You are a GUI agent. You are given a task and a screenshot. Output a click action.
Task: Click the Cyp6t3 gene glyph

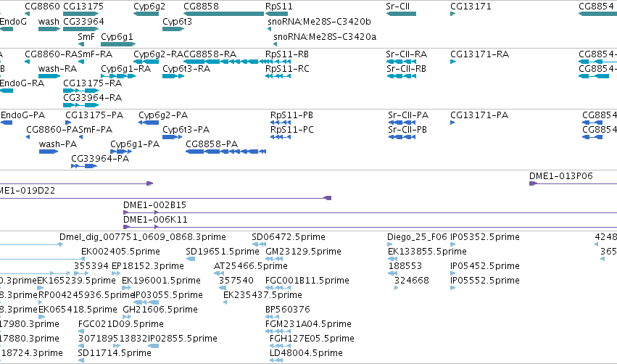point(173,29)
